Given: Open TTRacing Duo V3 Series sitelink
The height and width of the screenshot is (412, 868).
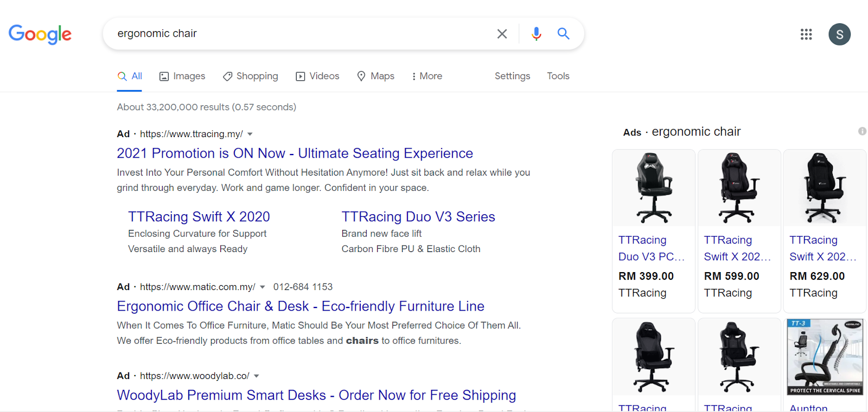Looking at the screenshot, I should pos(418,217).
